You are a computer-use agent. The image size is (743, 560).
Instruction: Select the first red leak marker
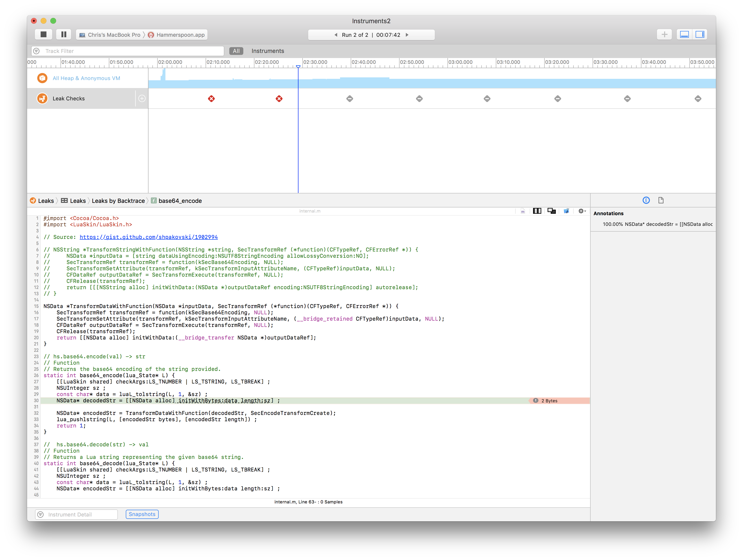click(211, 99)
